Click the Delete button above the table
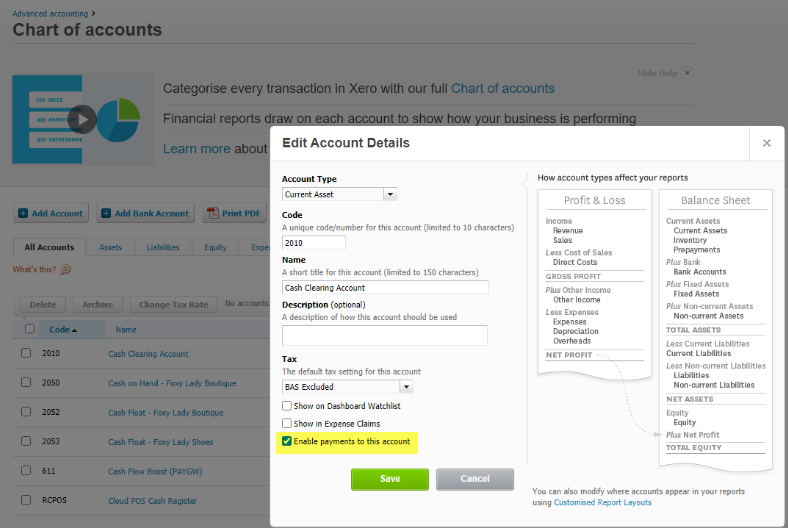Viewport: 788px width, 528px height. click(43, 304)
